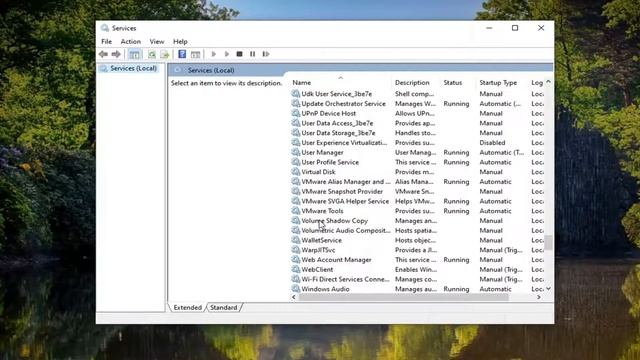This screenshot has width=640, height=360.
Task: Select Volumetric Audio Compositor service
Action: [417, 231]
